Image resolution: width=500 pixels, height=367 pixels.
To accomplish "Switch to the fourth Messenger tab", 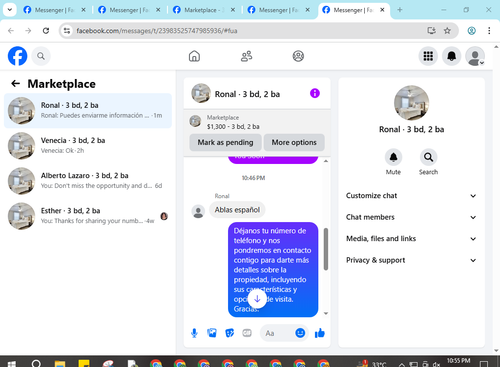I will tap(278, 10).
